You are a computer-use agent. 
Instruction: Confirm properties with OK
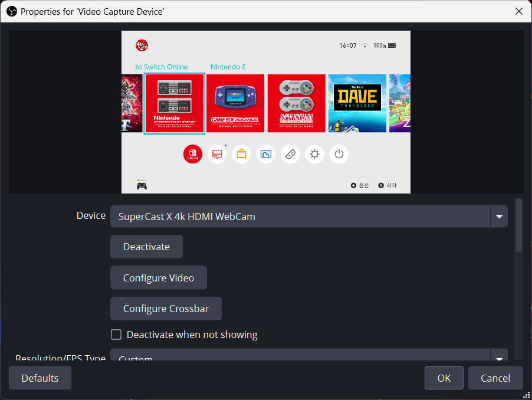click(444, 378)
